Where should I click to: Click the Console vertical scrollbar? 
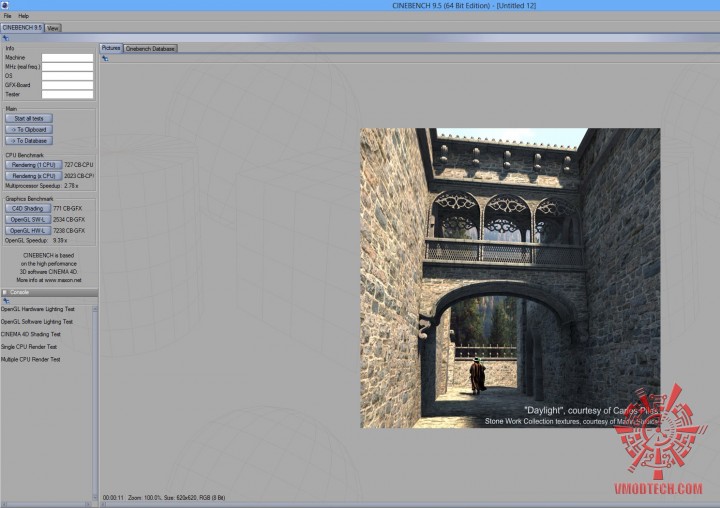[95, 403]
